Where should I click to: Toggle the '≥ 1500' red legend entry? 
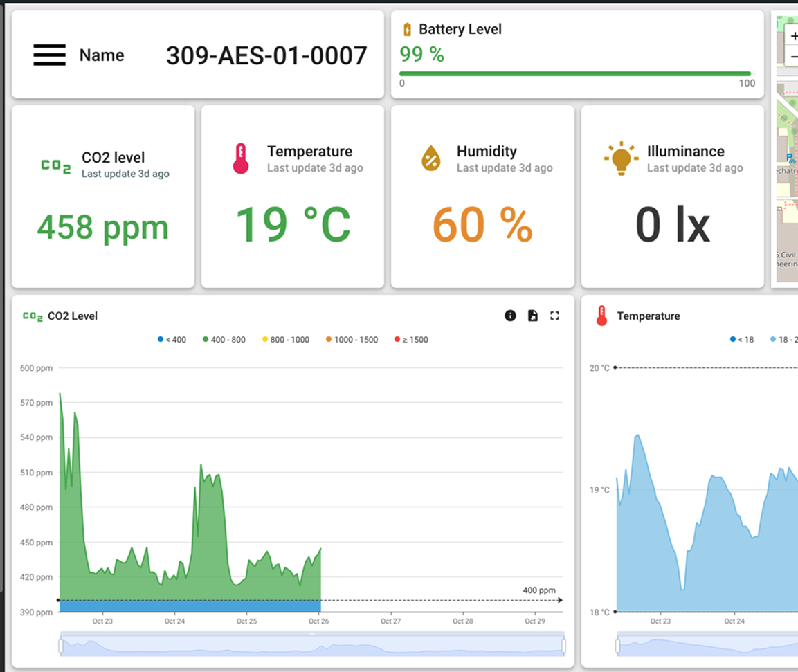[411, 339]
